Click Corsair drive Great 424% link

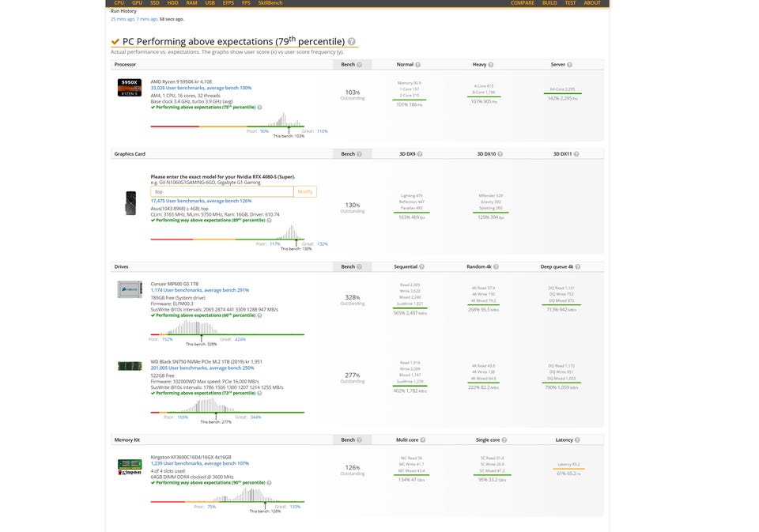click(240, 339)
